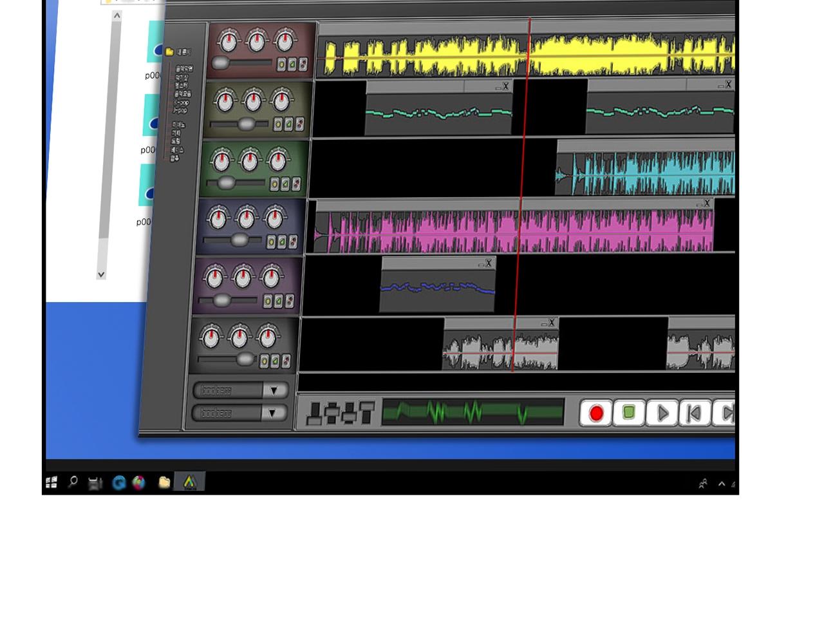Select the yellow folder in the tree panel
Viewport: 824px width, 644px height.
169,52
